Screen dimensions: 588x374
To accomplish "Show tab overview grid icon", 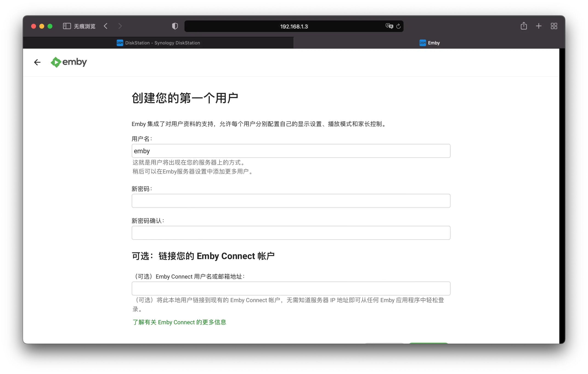I will point(554,26).
